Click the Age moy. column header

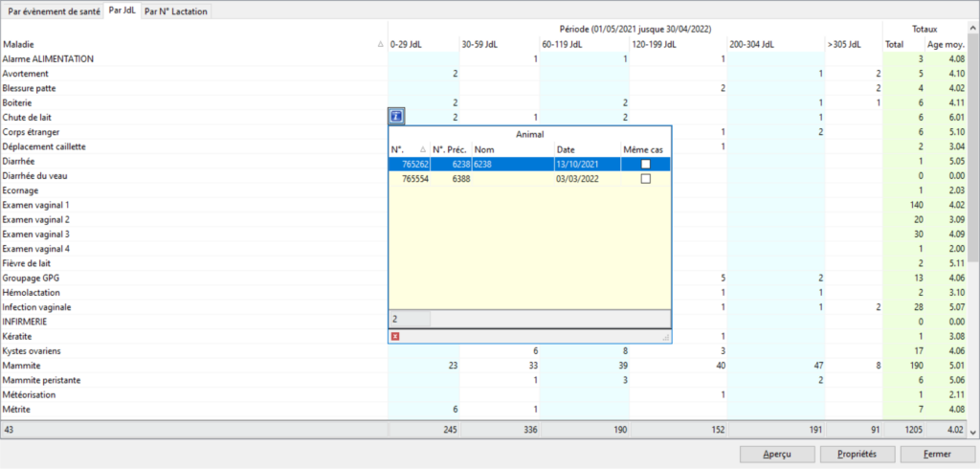coord(946,45)
